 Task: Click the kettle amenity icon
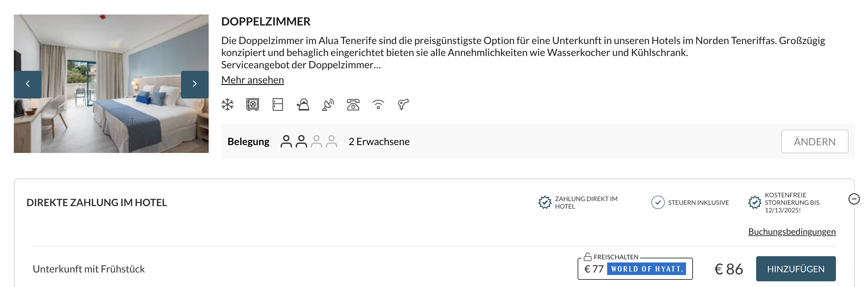303,104
